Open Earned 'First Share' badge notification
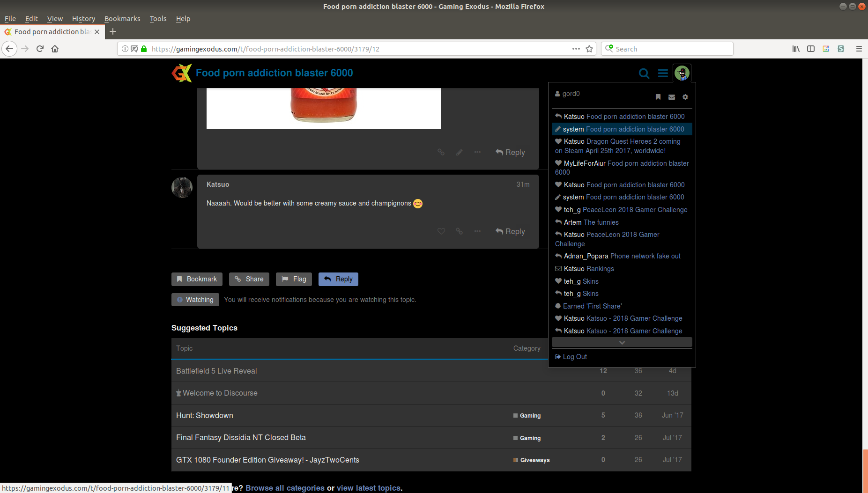The image size is (868, 493). click(622, 306)
